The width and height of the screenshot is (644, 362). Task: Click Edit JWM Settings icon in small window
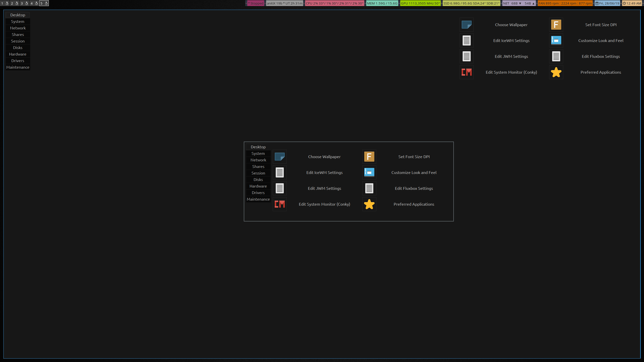click(x=279, y=188)
